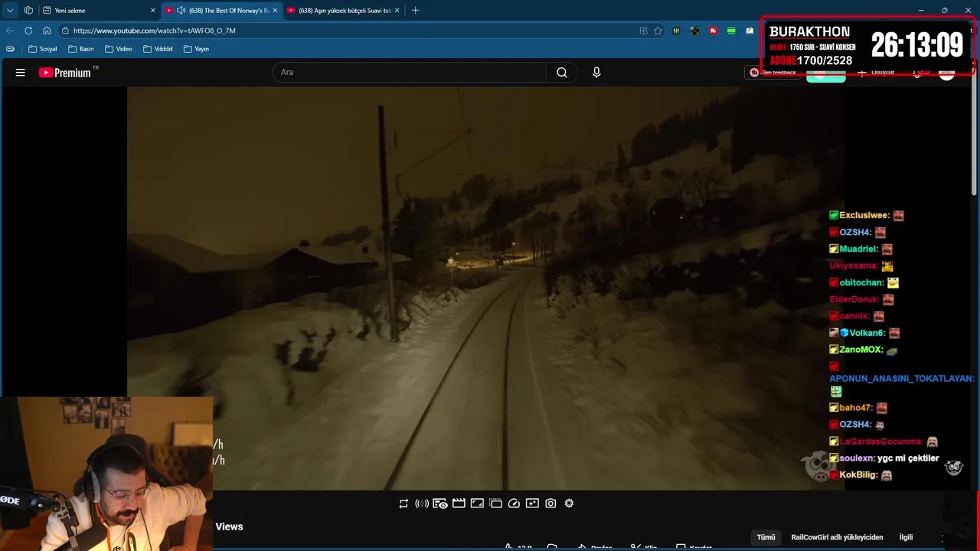Screen dimensions: 980x551
Task: Submit search with the magnifier button
Action: click(562, 73)
